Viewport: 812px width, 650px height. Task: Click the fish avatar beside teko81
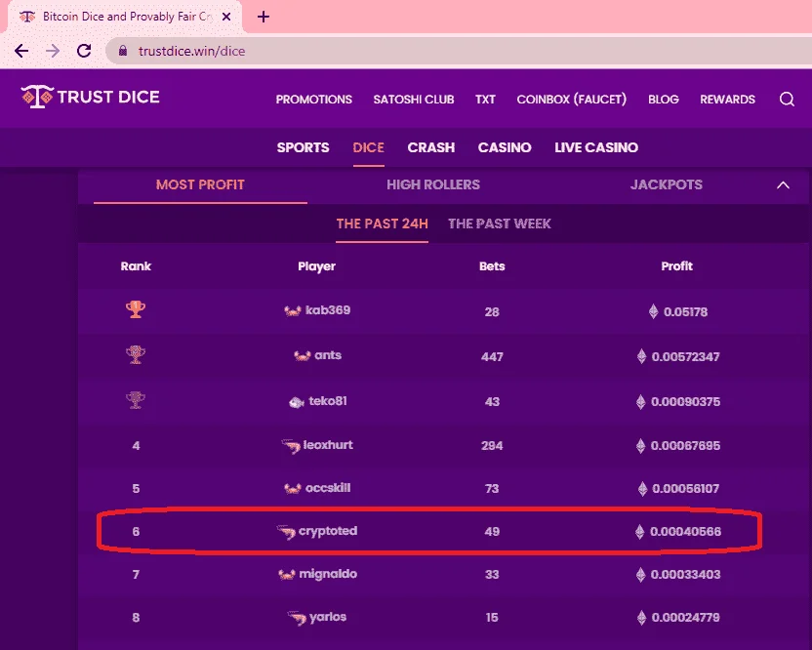[297, 402]
